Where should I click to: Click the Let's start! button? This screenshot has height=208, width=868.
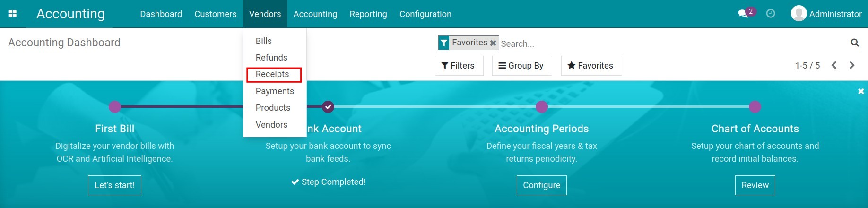(114, 185)
